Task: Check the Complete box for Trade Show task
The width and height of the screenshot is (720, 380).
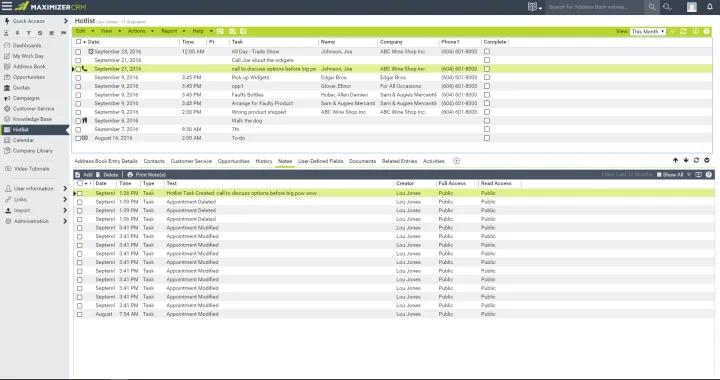Action: coord(487,51)
